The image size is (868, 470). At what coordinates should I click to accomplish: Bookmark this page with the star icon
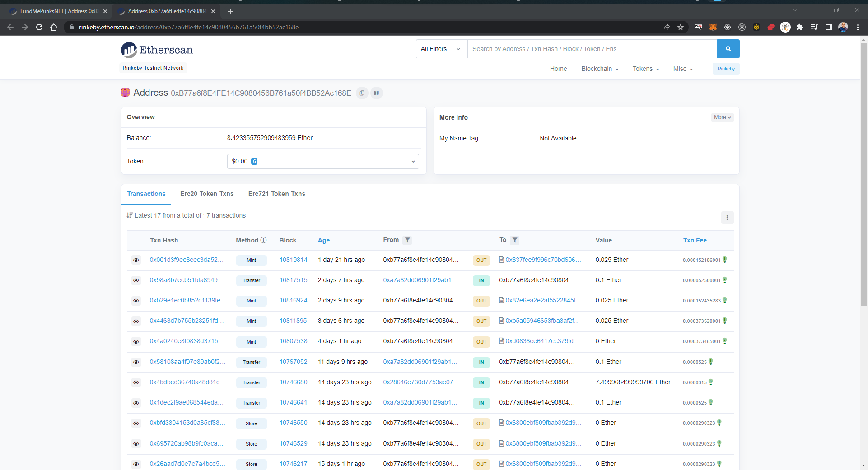coord(681,27)
